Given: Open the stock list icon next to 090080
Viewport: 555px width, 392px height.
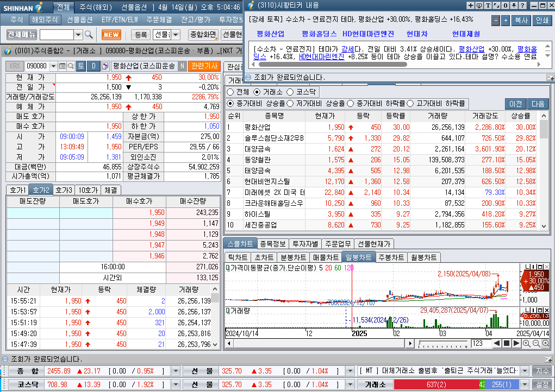Looking at the screenshot, I should (x=62, y=66).
